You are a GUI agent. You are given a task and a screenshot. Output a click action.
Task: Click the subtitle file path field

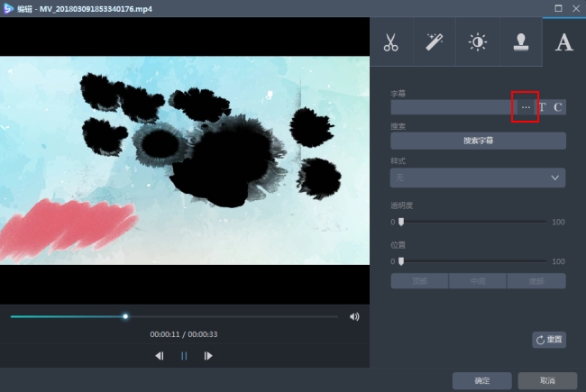(x=451, y=107)
